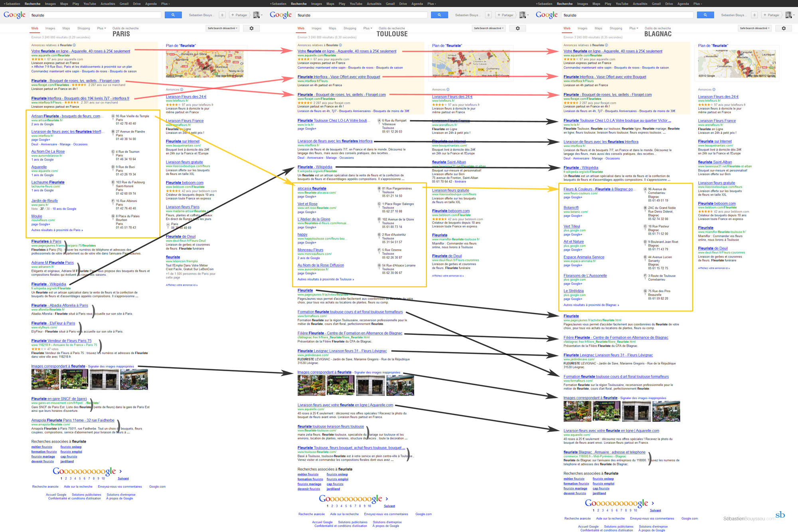
Task: Open SafeSearch désactivé dropdown on Paris page
Action: 223,28
